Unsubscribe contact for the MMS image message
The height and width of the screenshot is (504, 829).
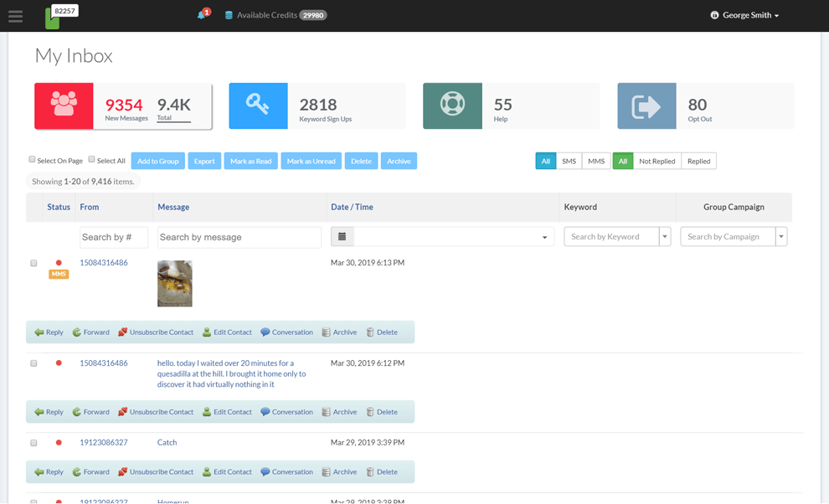[x=156, y=332]
